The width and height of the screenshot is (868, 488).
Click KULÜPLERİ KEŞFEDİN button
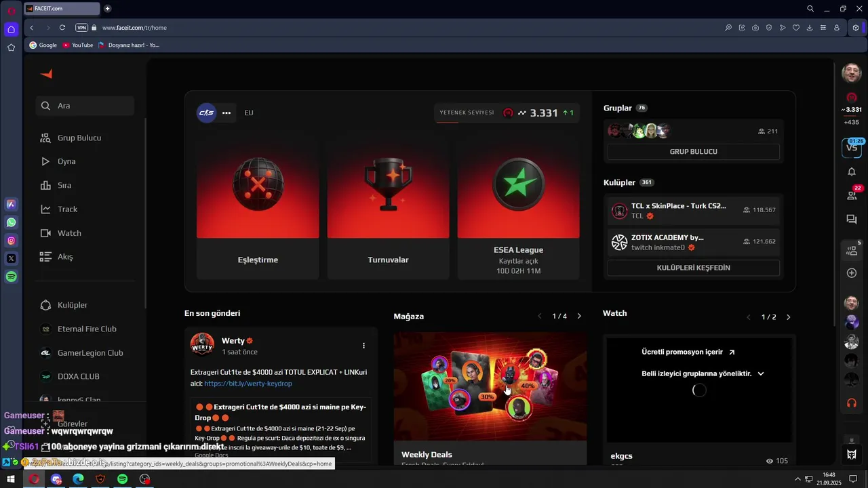click(693, 268)
